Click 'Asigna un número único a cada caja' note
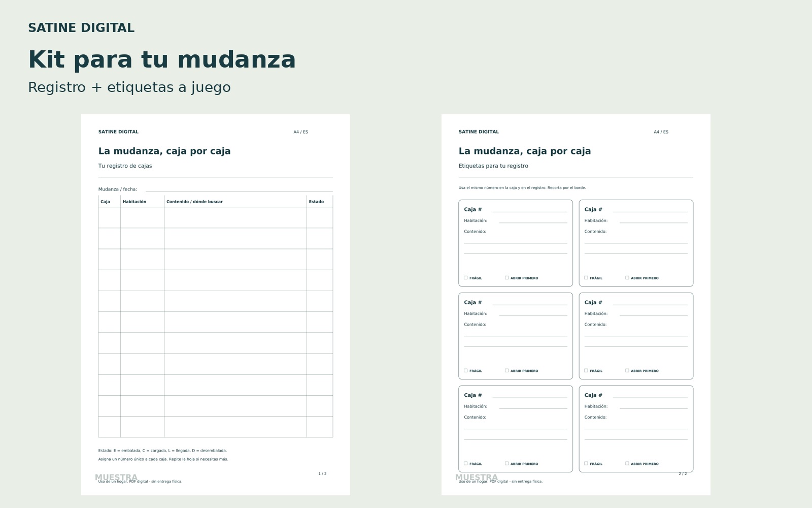 tap(163, 459)
